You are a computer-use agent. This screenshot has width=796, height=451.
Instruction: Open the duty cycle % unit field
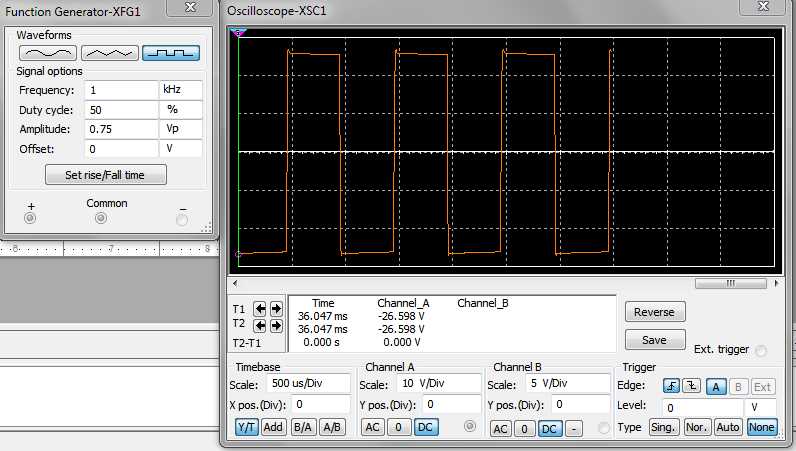point(180,110)
